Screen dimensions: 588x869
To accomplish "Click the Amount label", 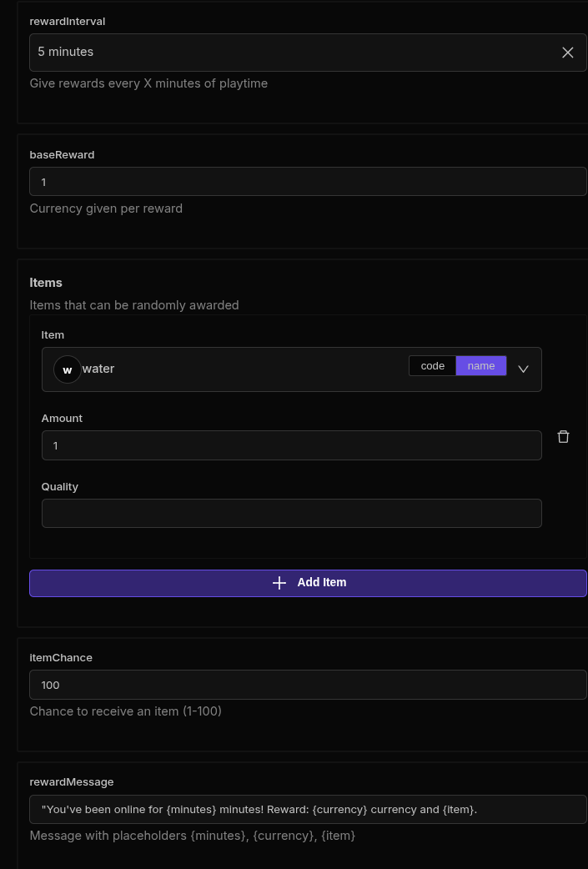I will pos(62,419).
